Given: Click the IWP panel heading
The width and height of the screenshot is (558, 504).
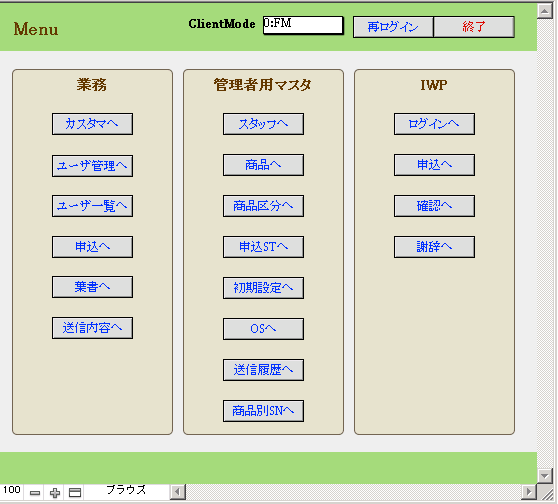Looking at the screenshot, I should point(434,85).
